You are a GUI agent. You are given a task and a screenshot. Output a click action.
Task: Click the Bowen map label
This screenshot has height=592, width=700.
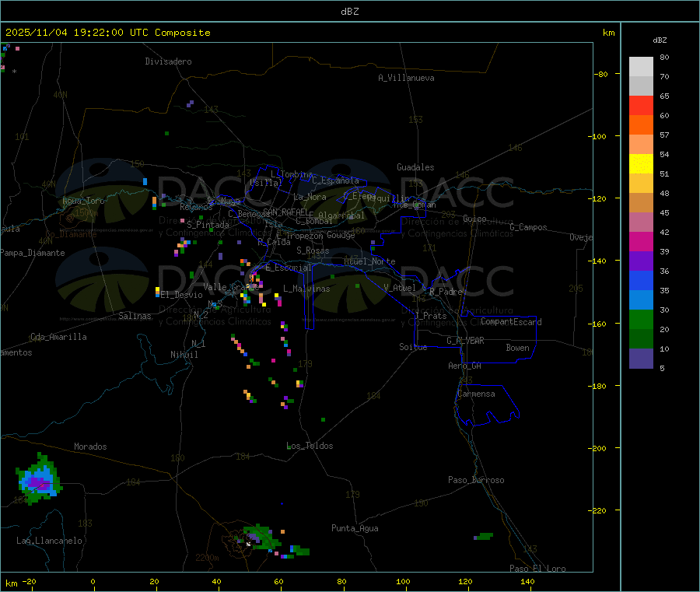point(517,348)
